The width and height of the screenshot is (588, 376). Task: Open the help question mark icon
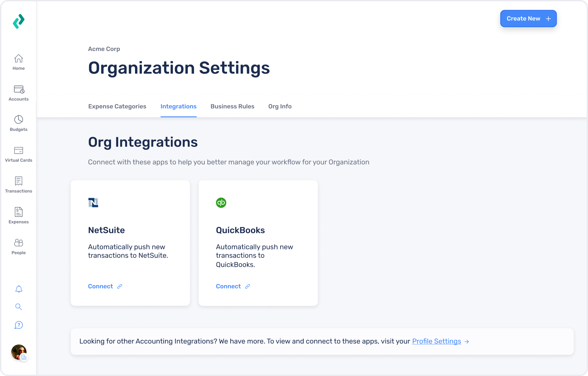click(19, 325)
